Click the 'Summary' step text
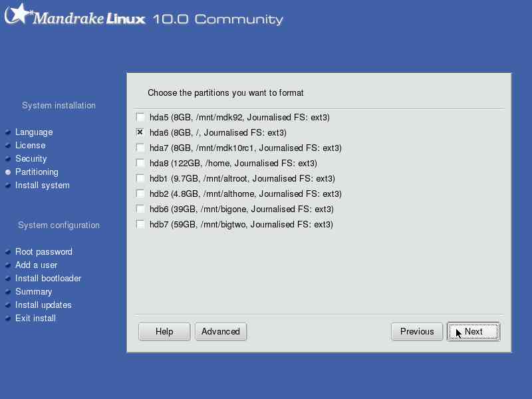532x399 pixels. pos(34,292)
